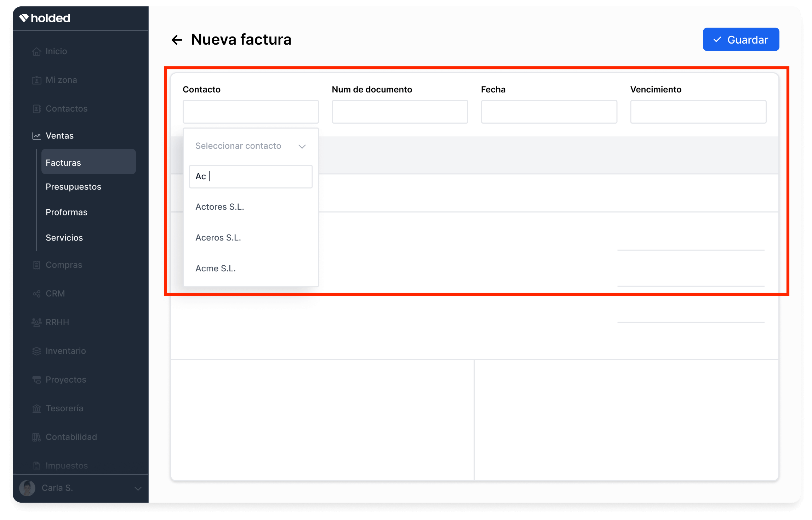Expand the Seleccionar contacto dropdown chevron
Viewport: 812px width, 520px height.
coord(302,146)
